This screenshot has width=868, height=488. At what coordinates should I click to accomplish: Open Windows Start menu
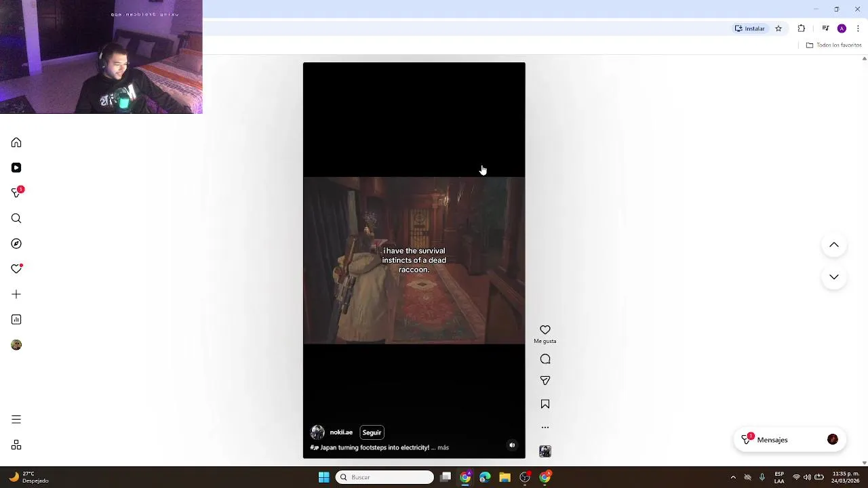[324, 477]
